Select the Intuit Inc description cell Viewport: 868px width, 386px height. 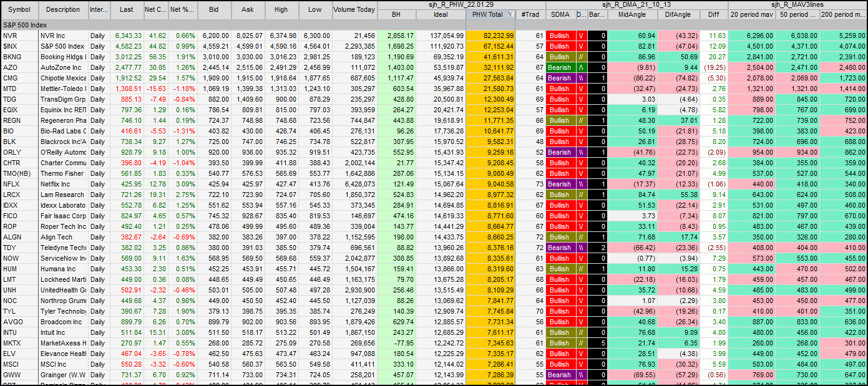point(63,332)
